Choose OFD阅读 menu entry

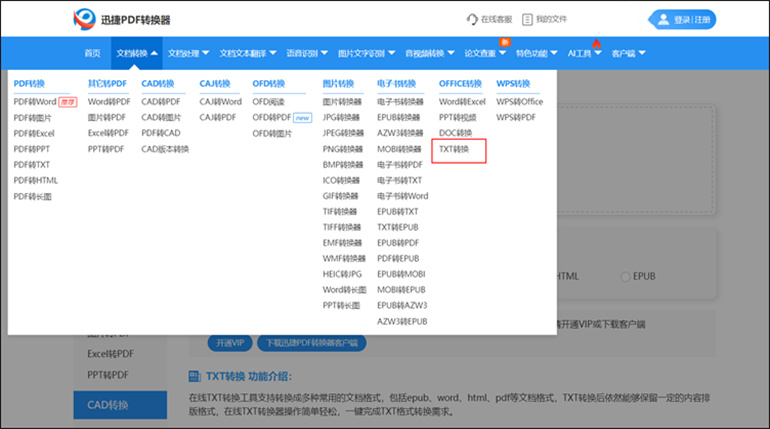click(x=268, y=102)
